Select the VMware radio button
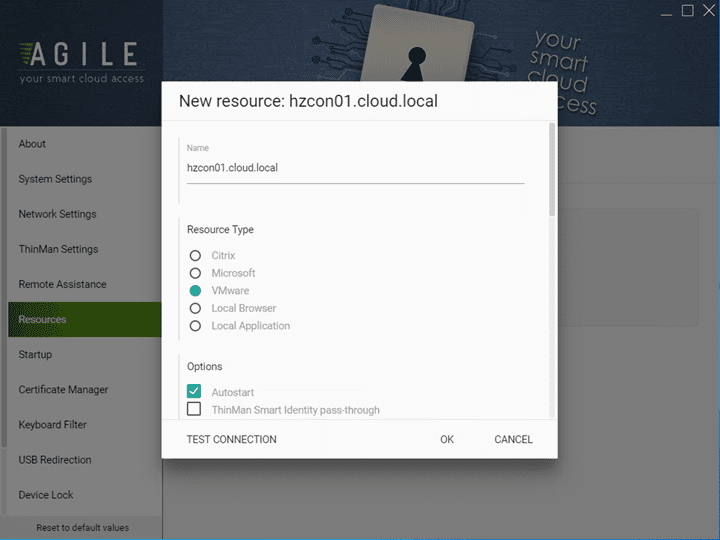Image resolution: width=720 pixels, height=540 pixels. click(x=195, y=291)
